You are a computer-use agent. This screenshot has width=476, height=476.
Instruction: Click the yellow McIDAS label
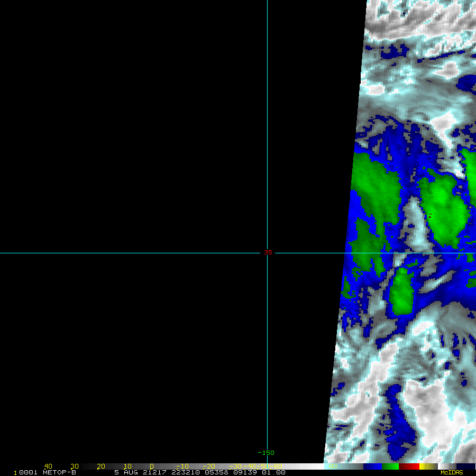(451, 472)
